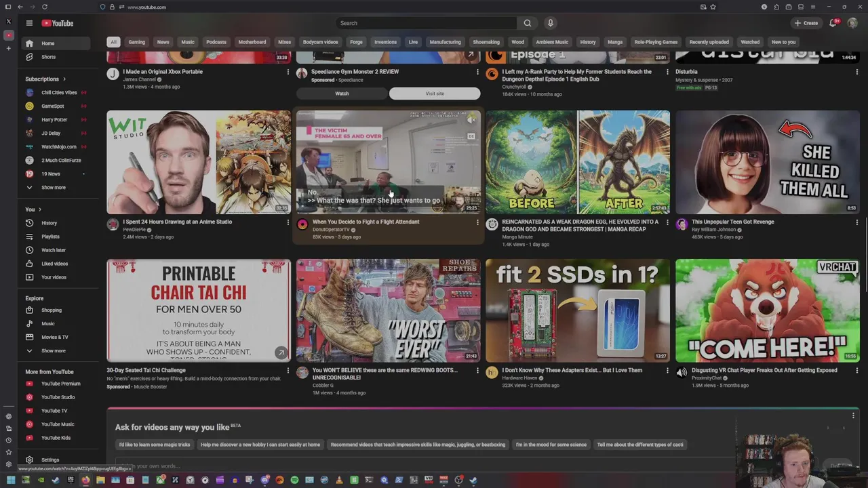Open the Ray William Johnson channel link
This screenshot has width=868, height=488.
(x=713, y=230)
